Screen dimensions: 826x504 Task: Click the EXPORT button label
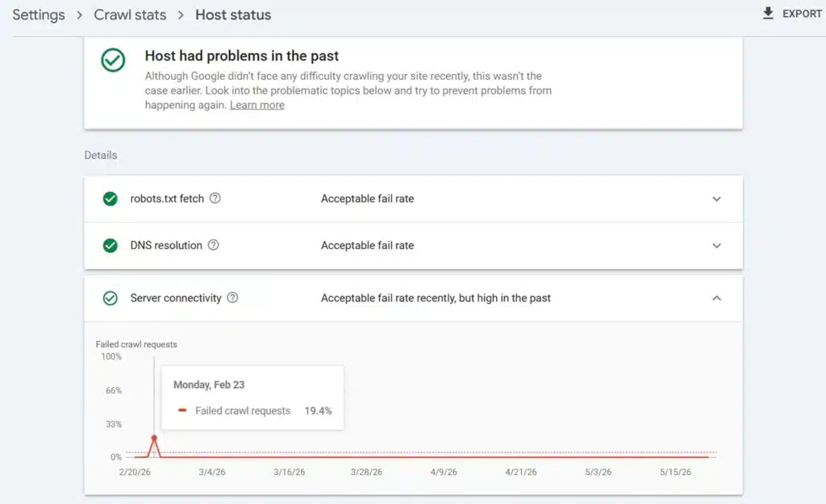pyautogui.click(x=802, y=14)
